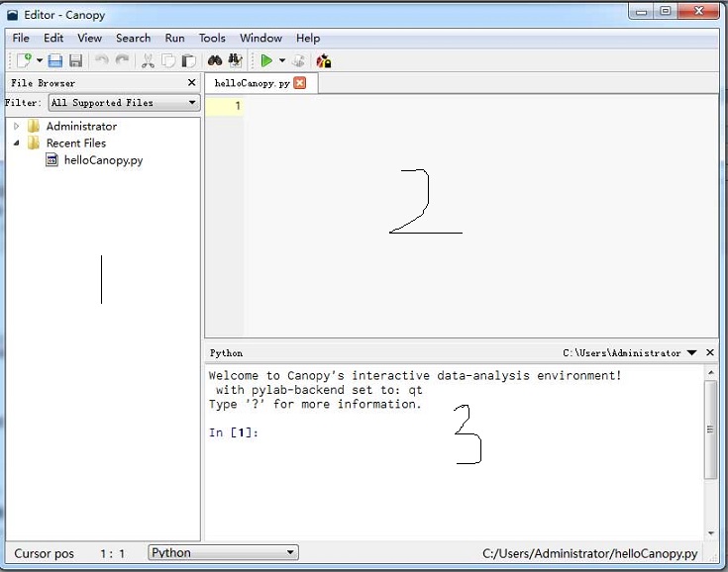This screenshot has width=728, height=572.
Task: Collapse the Recent Files folder
Action: (16, 143)
